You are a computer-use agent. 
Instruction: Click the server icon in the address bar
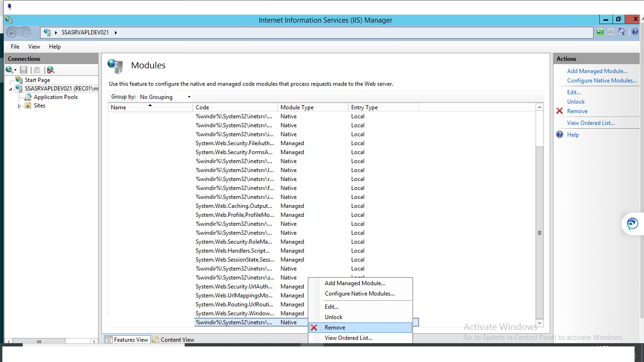(x=47, y=33)
